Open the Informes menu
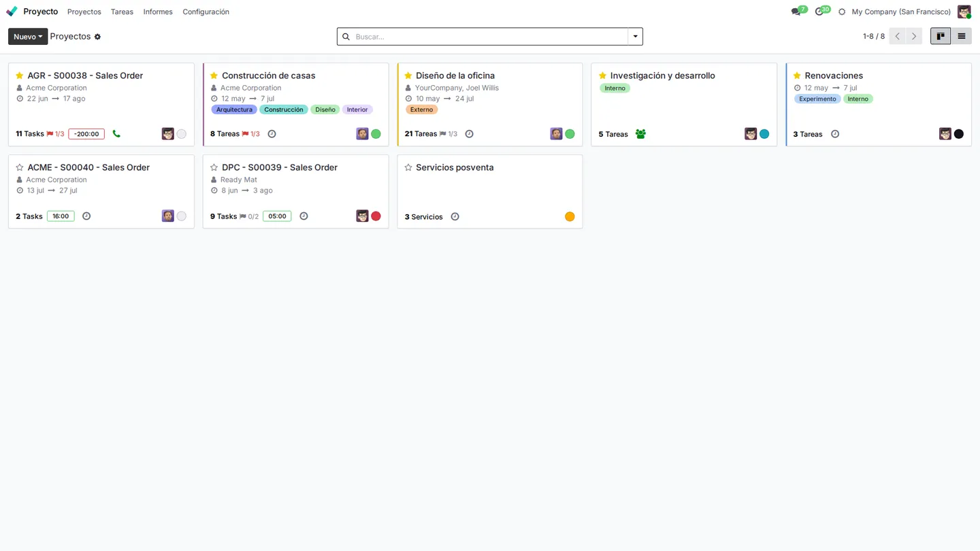This screenshot has height=551, width=980. click(158, 12)
